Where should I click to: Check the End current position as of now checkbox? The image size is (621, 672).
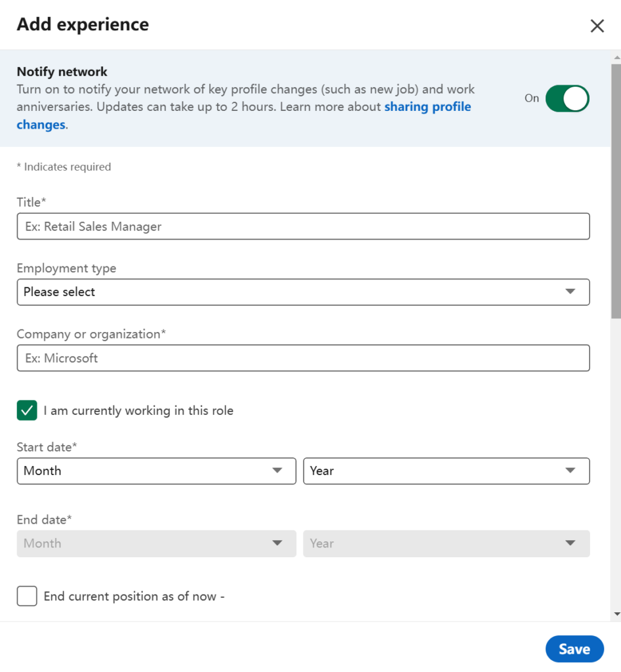point(26,596)
